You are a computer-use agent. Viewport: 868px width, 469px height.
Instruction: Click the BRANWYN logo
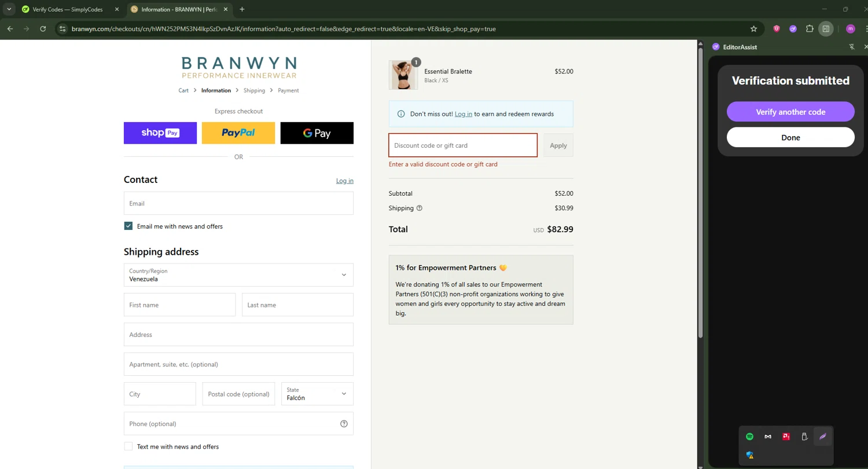click(238, 68)
